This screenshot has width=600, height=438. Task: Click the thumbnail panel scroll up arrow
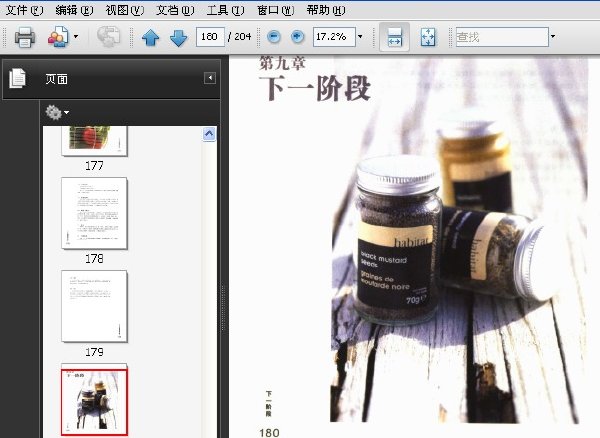pyautogui.click(x=209, y=134)
